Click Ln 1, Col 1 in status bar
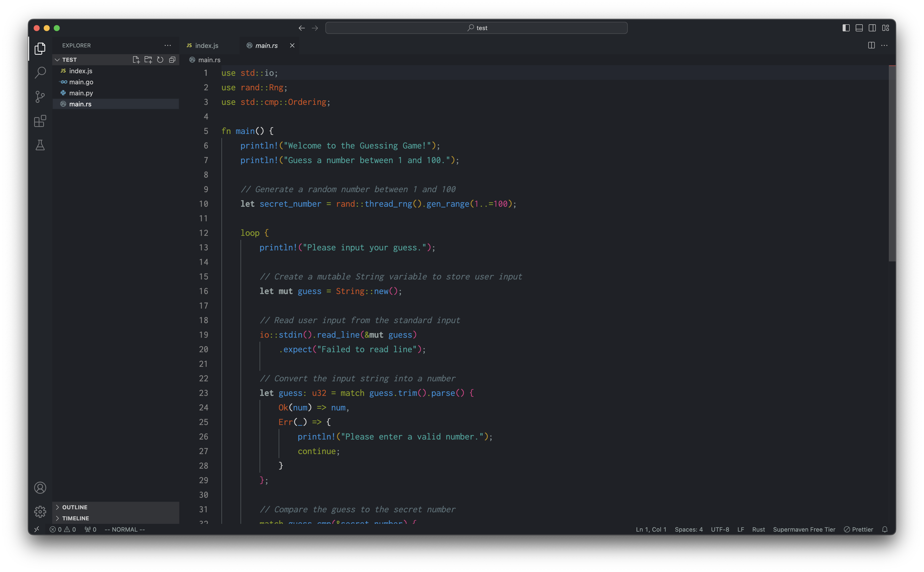Viewport: 924px width, 572px height. coord(651,529)
